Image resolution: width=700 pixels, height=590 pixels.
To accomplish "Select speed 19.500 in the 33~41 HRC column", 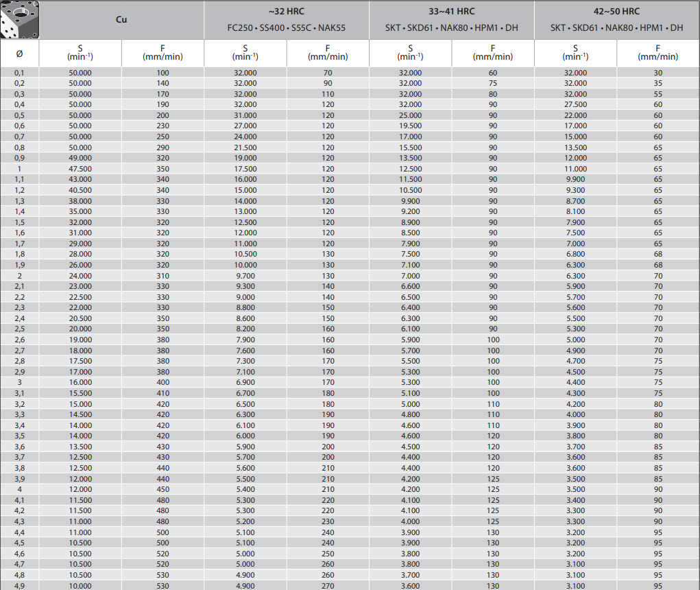I will [410, 126].
